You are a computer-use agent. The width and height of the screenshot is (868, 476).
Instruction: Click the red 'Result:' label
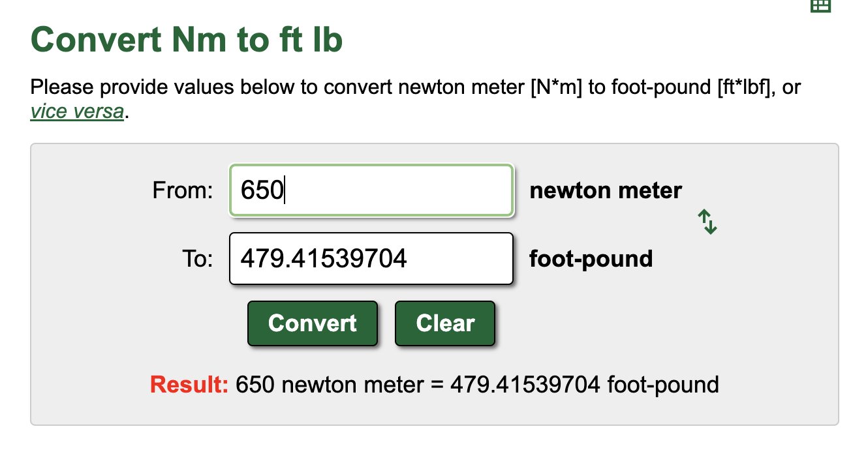(189, 385)
